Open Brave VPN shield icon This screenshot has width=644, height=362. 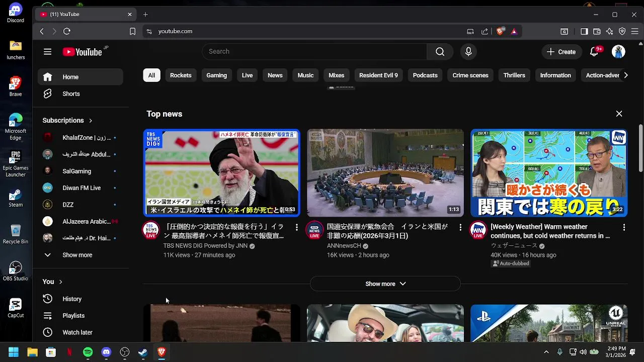point(622,31)
